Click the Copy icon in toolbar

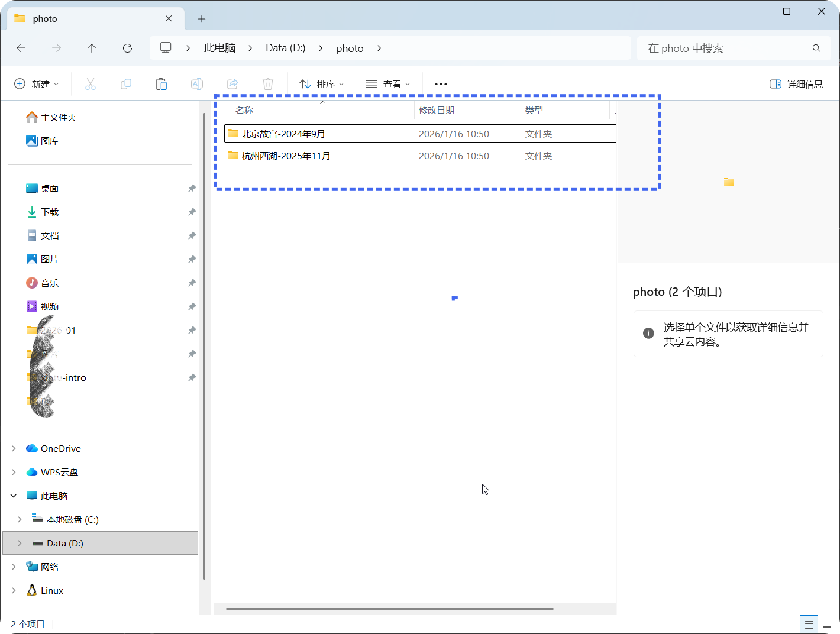click(126, 84)
